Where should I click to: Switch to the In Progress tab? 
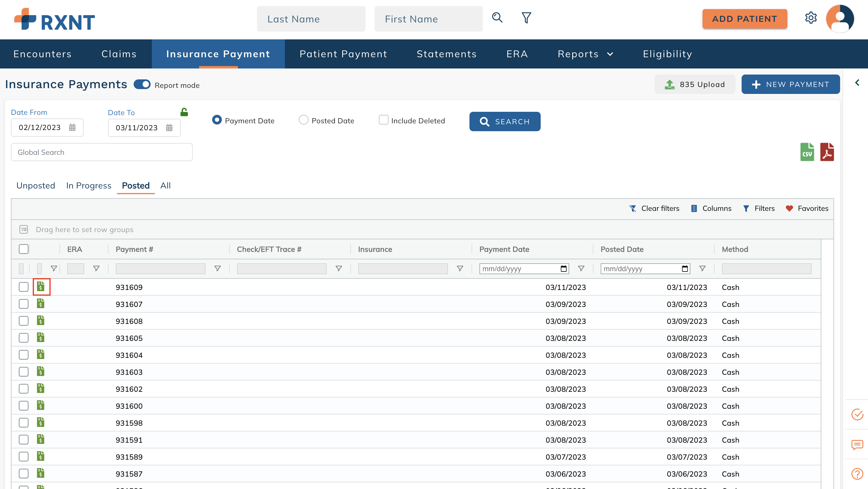(88, 185)
